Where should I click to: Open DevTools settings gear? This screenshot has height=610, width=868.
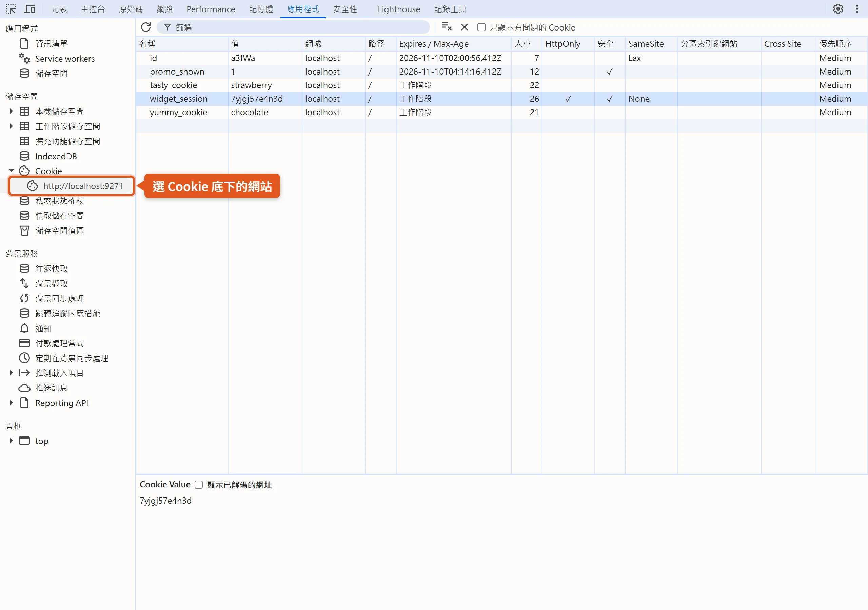click(838, 9)
